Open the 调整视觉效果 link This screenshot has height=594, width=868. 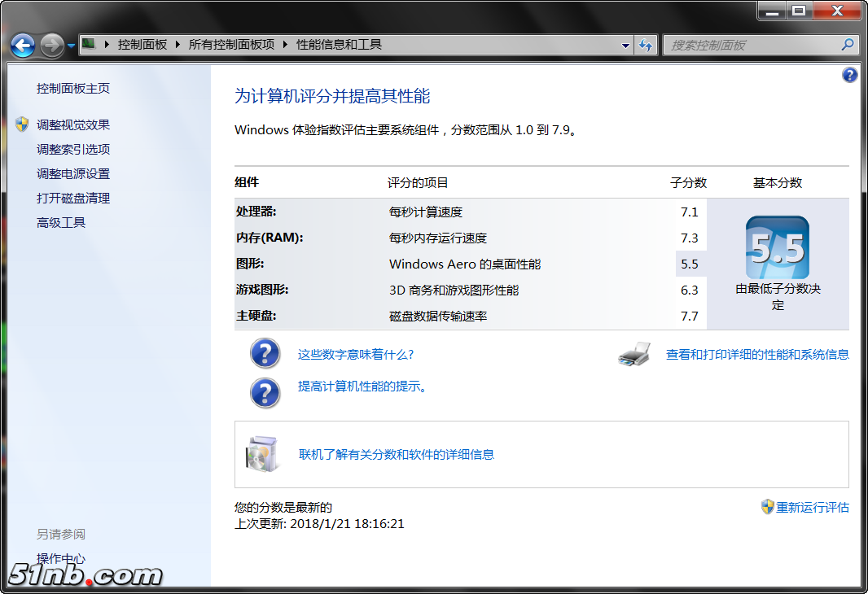tap(73, 124)
